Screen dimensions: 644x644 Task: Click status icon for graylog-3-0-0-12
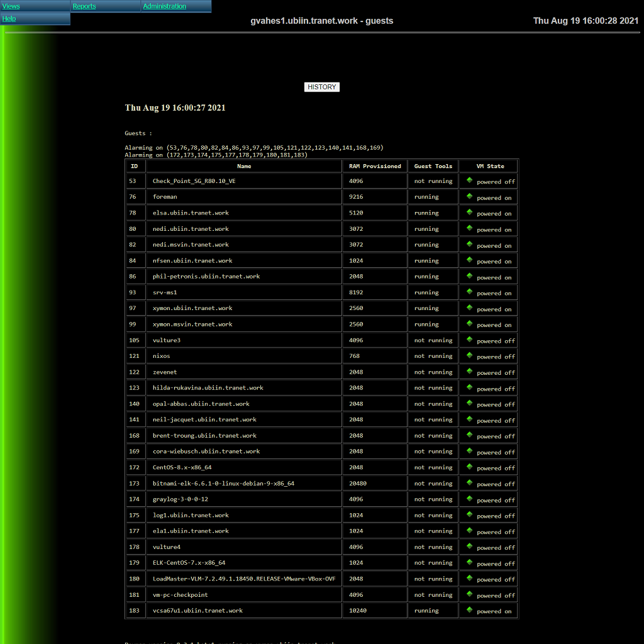[x=469, y=499]
